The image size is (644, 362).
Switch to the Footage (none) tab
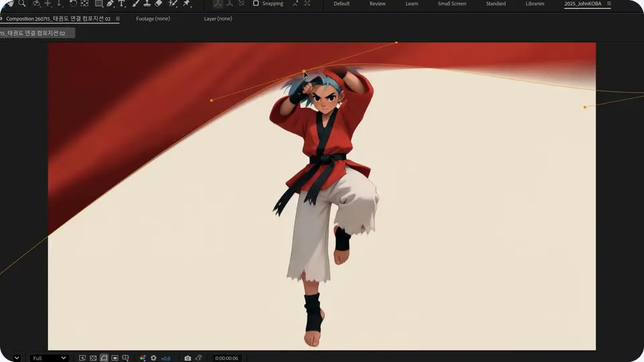point(153,19)
